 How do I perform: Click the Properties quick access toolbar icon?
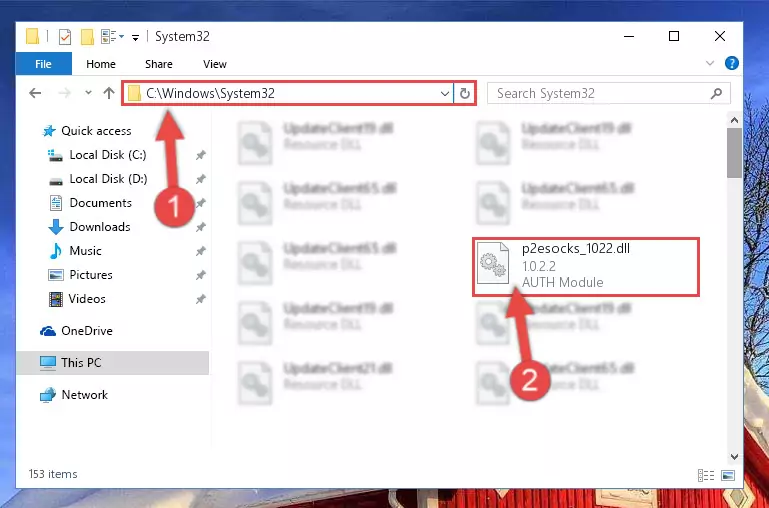[65, 36]
